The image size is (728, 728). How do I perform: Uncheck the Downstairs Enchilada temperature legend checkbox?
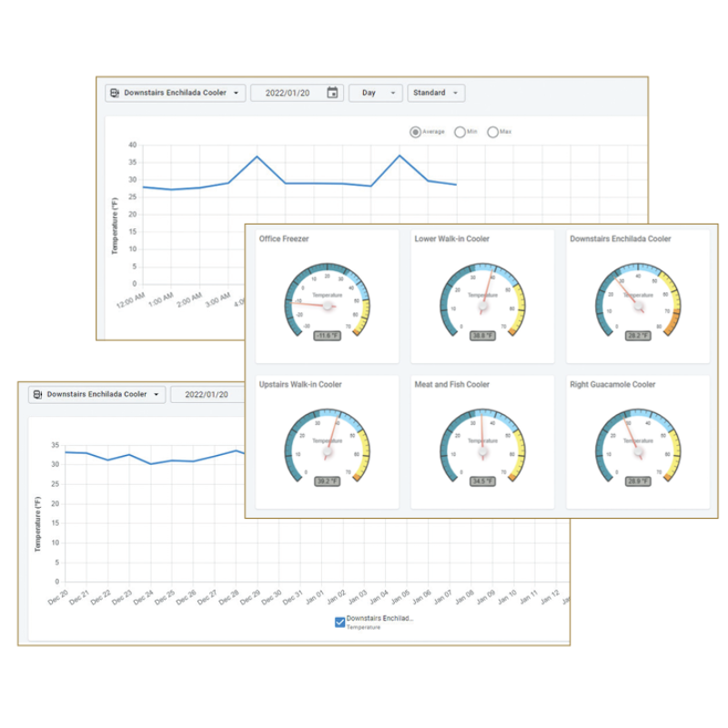coord(340,622)
